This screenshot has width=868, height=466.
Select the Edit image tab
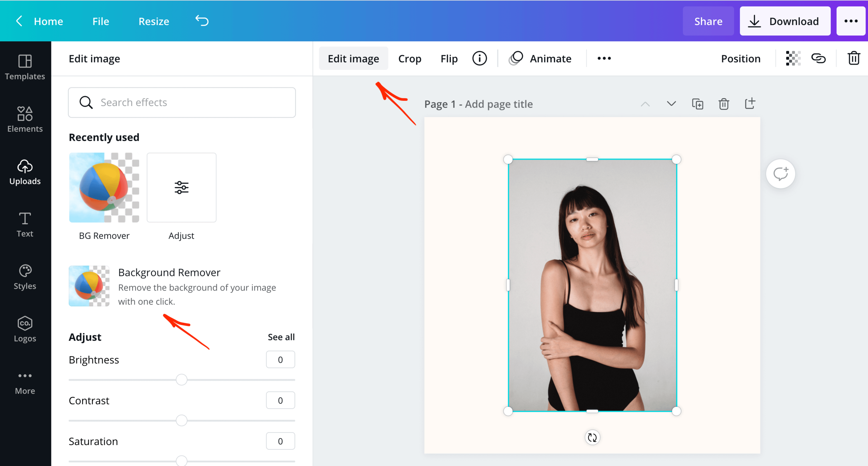(353, 58)
